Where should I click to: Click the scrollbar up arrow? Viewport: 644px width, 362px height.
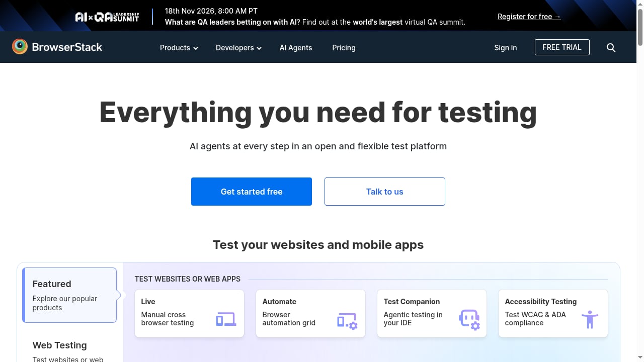(640, 4)
